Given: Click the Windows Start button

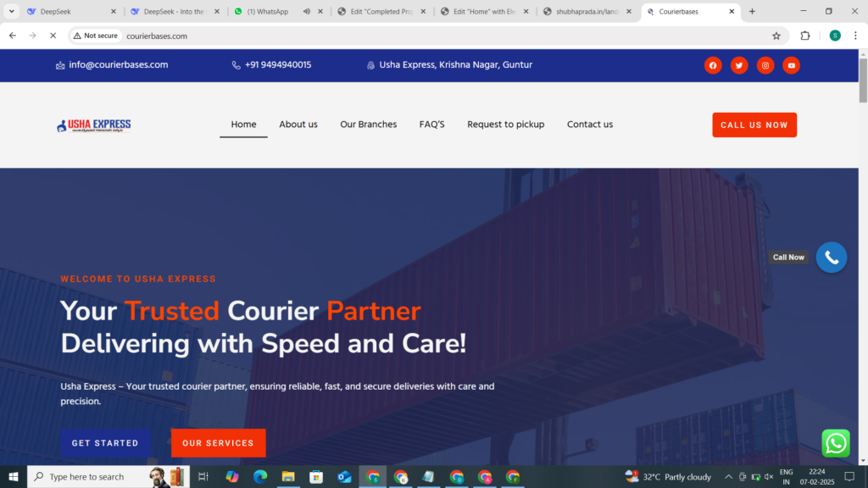Looking at the screenshot, I should pos(14,476).
